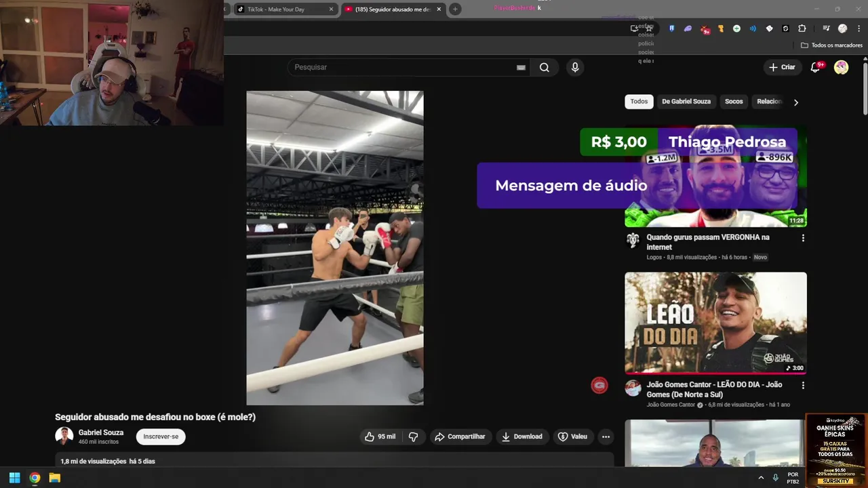Click the taskbar microphone tray icon
Screen dimensions: 868x488
pyautogui.click(x=775, y=478)
